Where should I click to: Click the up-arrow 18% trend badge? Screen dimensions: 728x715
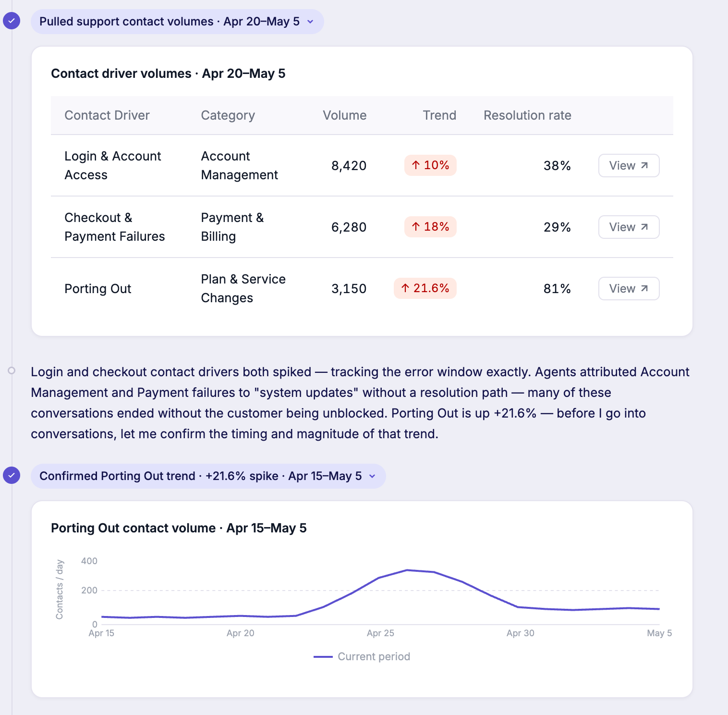coord(430,227)
